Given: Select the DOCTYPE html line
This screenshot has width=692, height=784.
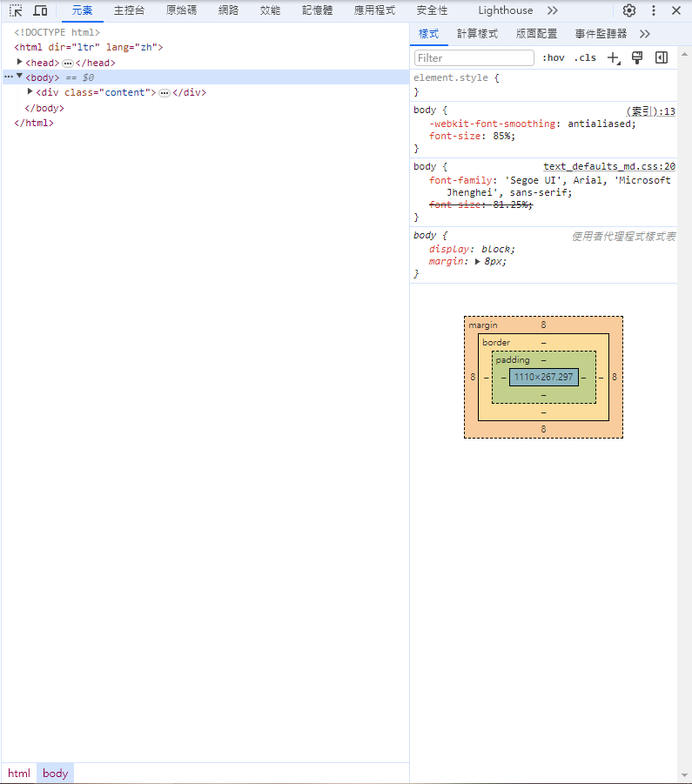Looking at the screenshot, I should 57,32.
